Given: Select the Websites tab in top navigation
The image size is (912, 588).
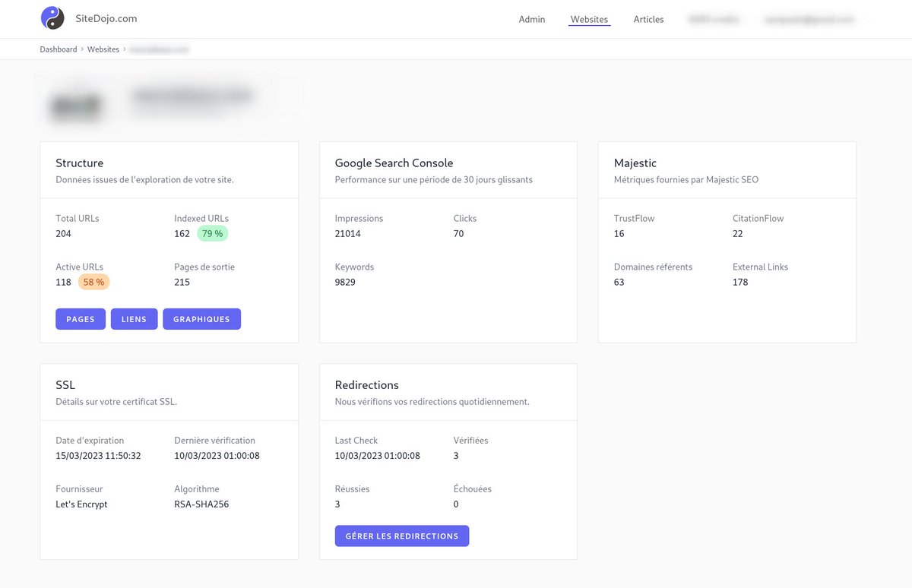Looking at the screenshot, I should (589, 20).
